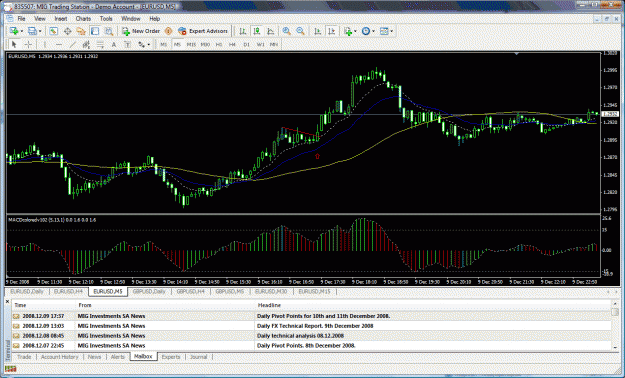Set timeframe to M1

163,45
